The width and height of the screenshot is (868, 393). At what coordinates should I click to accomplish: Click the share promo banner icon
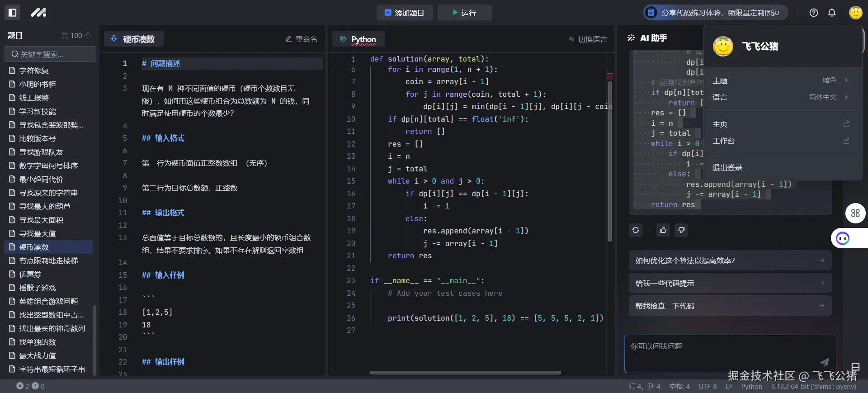pyautogui.click(x=651, y=13)
